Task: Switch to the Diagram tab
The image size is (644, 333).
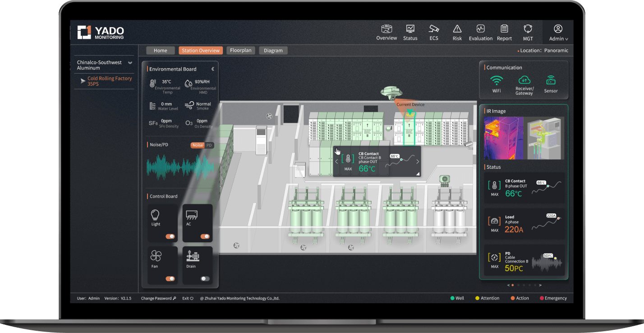Action: (x=273, y=51)
